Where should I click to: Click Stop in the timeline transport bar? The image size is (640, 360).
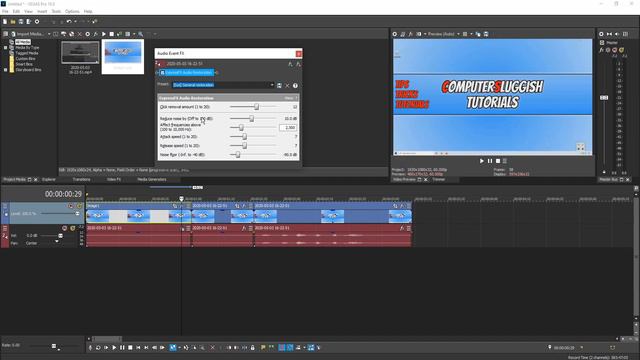(x=130, y=347)
